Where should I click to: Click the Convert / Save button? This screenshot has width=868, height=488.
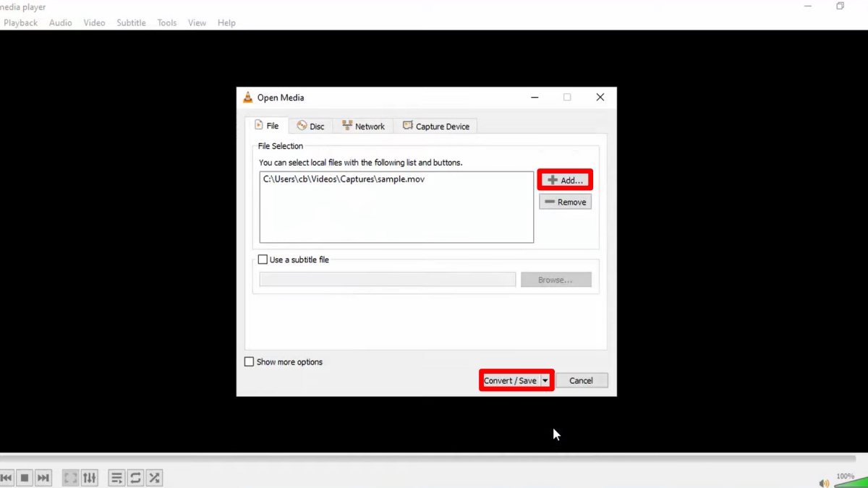coord(510,380)
